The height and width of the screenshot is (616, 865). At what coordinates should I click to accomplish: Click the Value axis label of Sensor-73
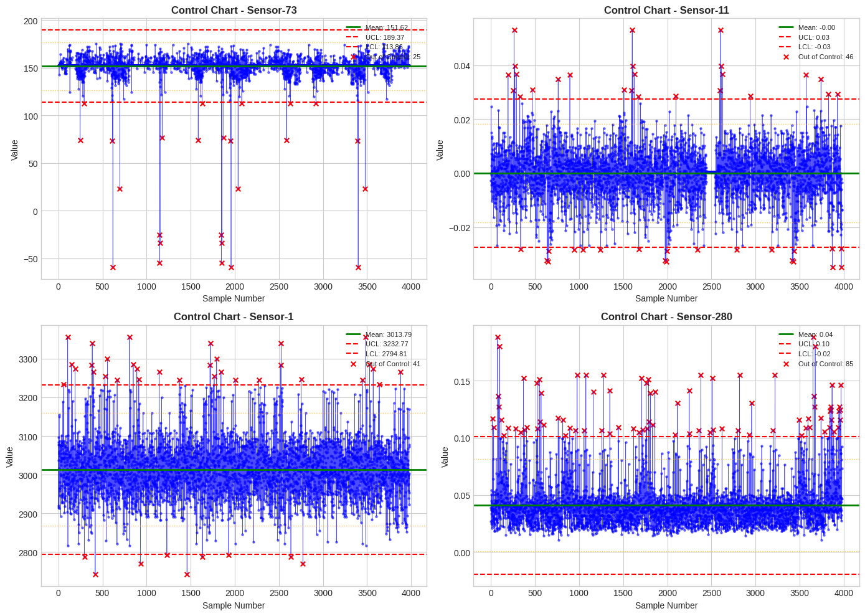click(x=15, y=149)
